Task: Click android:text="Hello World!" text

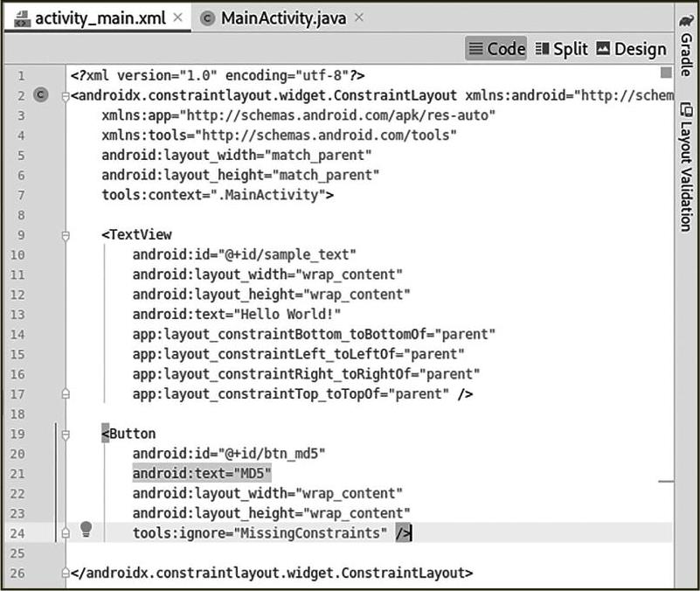Action: [237, 314]
